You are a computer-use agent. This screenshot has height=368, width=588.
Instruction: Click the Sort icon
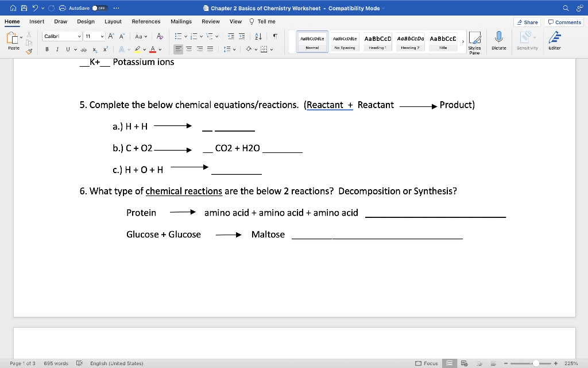pos(258,36)
